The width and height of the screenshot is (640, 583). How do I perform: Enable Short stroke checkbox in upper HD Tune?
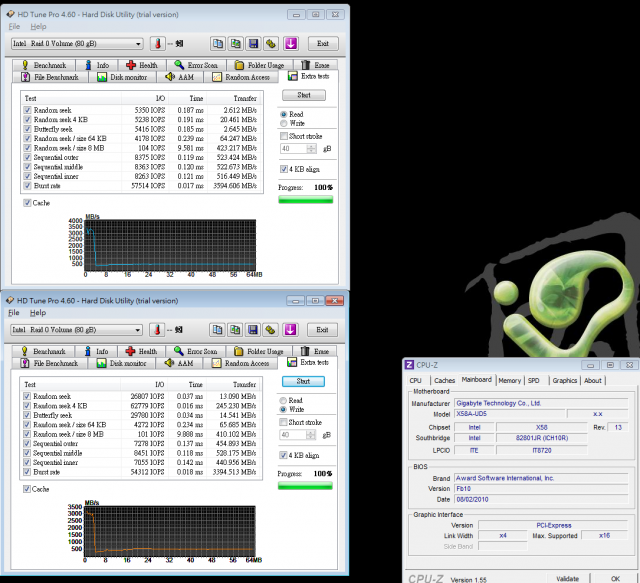click(x=284, y=136)
